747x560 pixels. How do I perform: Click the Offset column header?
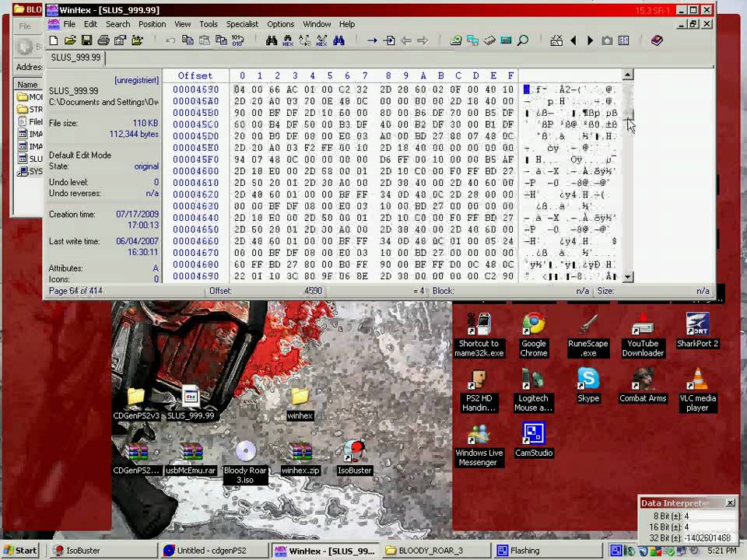click(x=195, y=75)
